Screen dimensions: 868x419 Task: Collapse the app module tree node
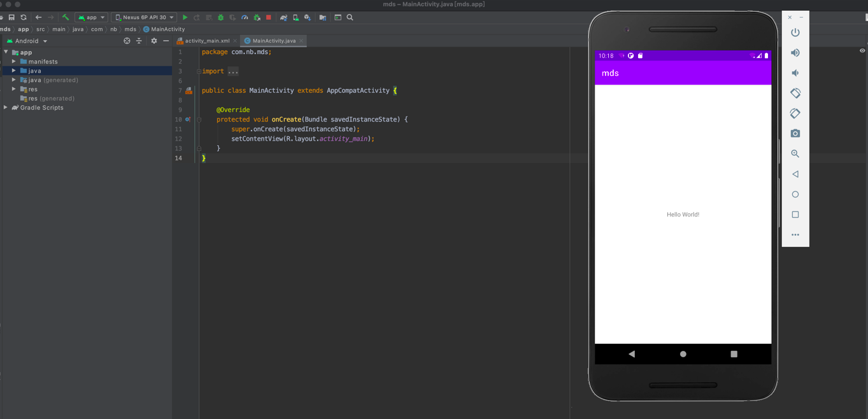[x=6, y=52]
